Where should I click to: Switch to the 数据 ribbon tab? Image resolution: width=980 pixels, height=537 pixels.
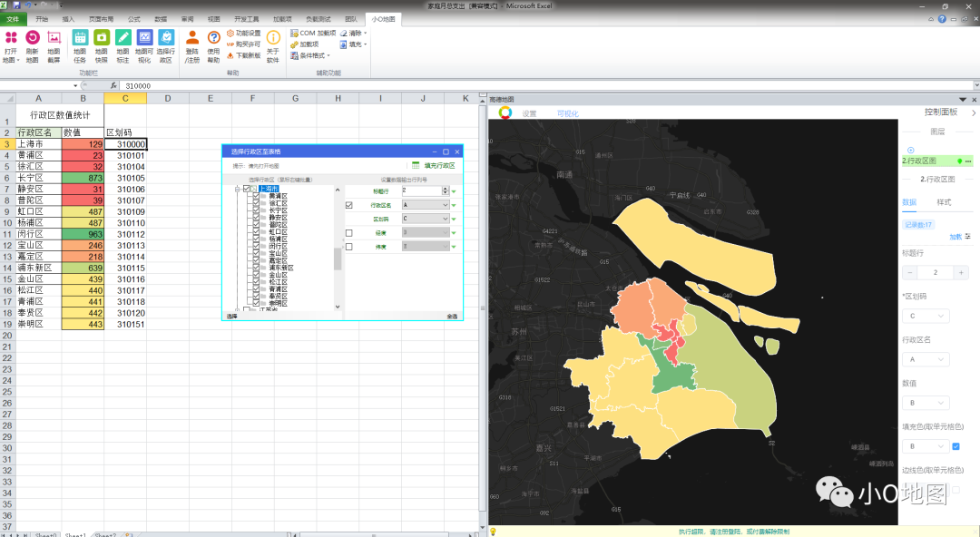tap(161, 18)
